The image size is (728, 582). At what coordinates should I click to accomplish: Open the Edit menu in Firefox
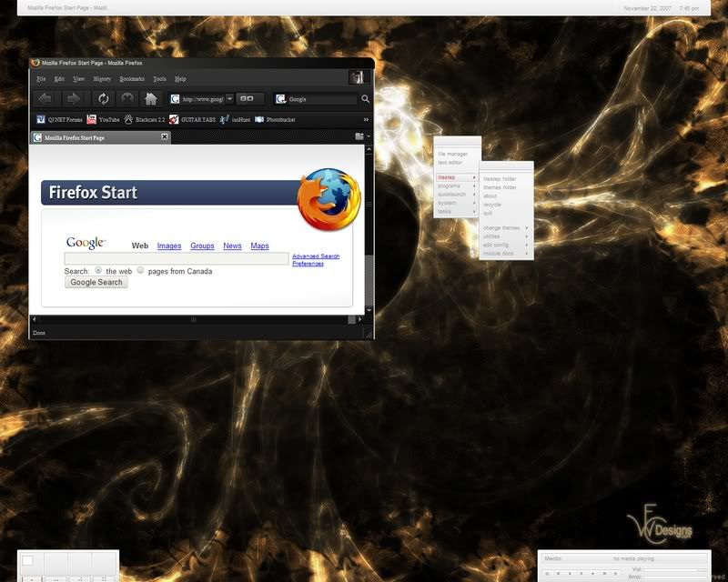tap(59, 79)
